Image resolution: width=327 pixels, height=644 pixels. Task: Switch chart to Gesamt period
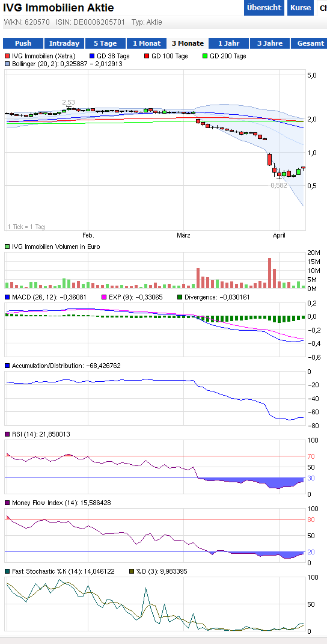[309, 43]
